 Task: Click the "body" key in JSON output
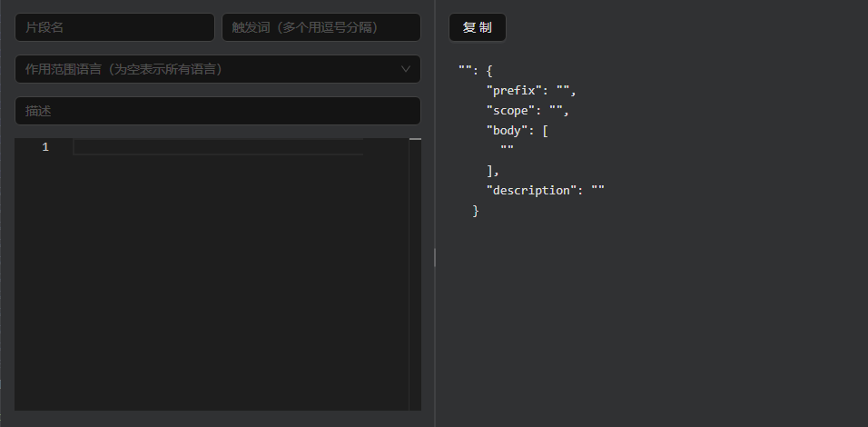click(506, 131)
